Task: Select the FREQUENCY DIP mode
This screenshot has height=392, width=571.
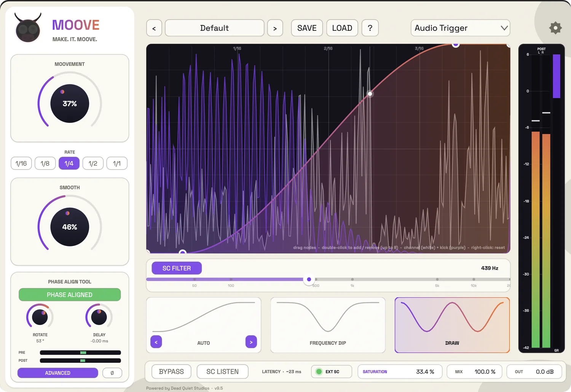Action: [328, 325]
